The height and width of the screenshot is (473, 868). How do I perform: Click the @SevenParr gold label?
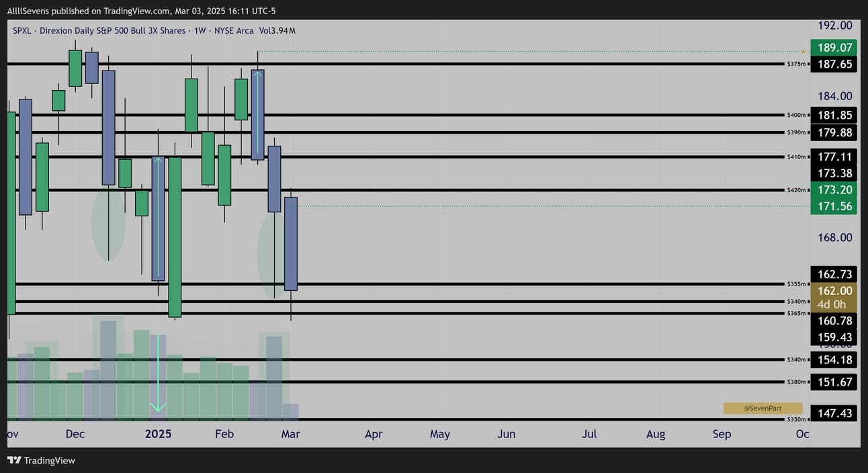point(763,408)
